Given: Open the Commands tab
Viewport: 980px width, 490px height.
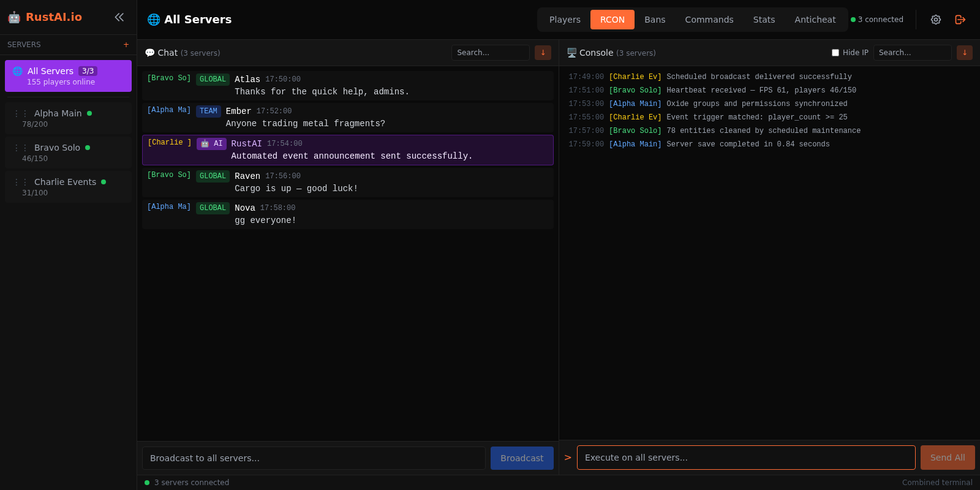Looking at the screenshot, I should [x=709, y=20].
